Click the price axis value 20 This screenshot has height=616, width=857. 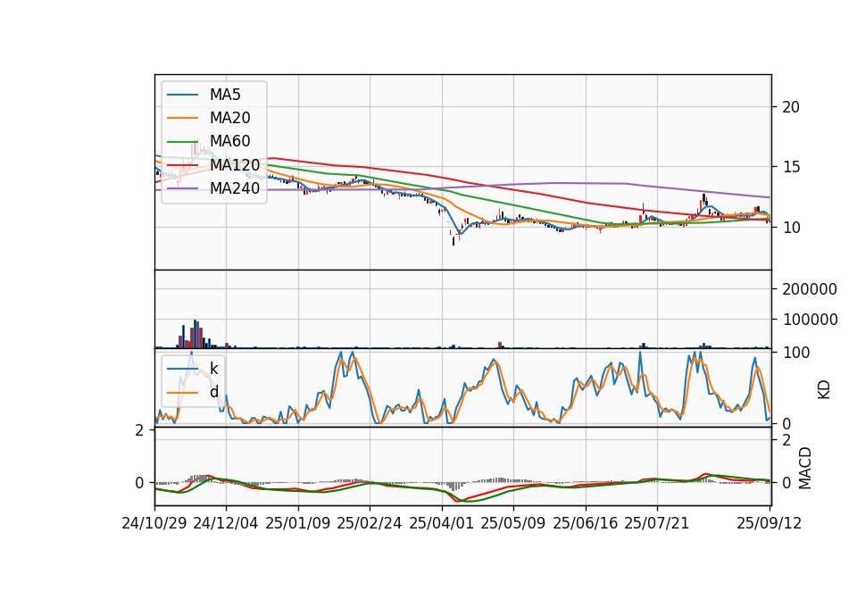791,107
